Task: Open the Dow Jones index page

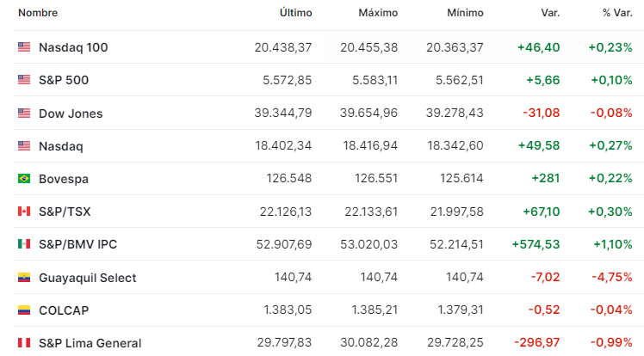Action: 71,114
